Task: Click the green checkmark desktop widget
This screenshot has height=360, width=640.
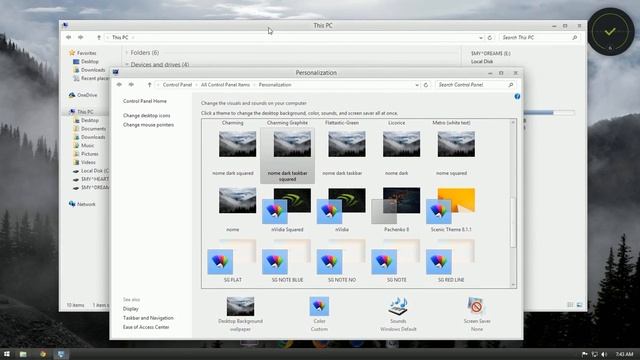Action: tap(611, 32)
